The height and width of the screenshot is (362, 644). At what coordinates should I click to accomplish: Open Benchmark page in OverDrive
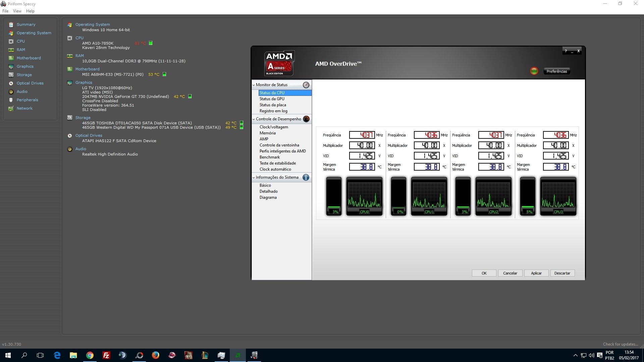(270, 157)
